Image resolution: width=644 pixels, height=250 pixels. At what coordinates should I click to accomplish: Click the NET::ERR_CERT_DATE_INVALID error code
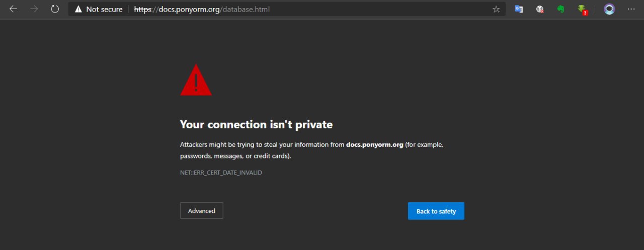click(x=221, y=173)
